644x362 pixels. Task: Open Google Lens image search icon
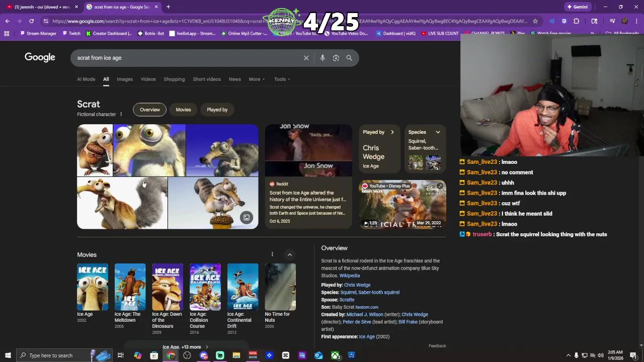click(x=336, y=58)
